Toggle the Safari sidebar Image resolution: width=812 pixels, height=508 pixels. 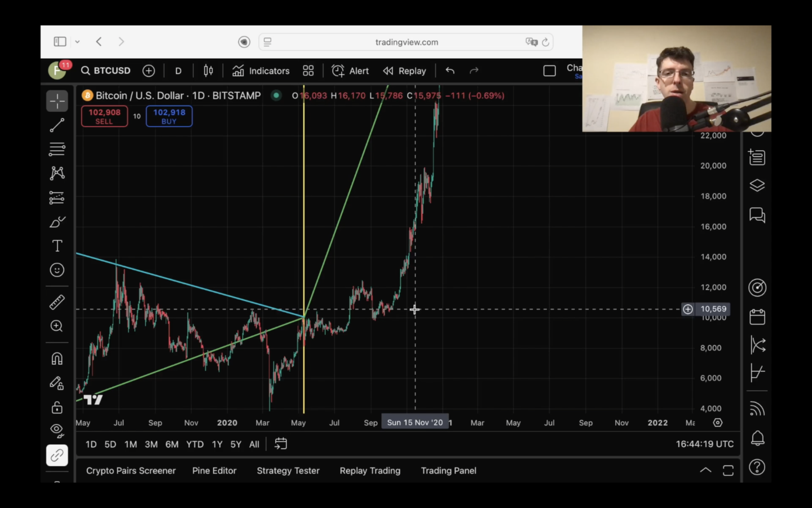click(x=60, y=42)
